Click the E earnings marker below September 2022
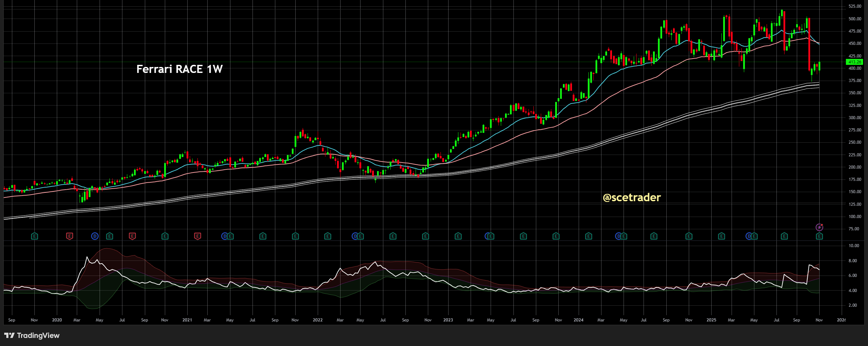 pyautogui.click(x=392, y=236)
